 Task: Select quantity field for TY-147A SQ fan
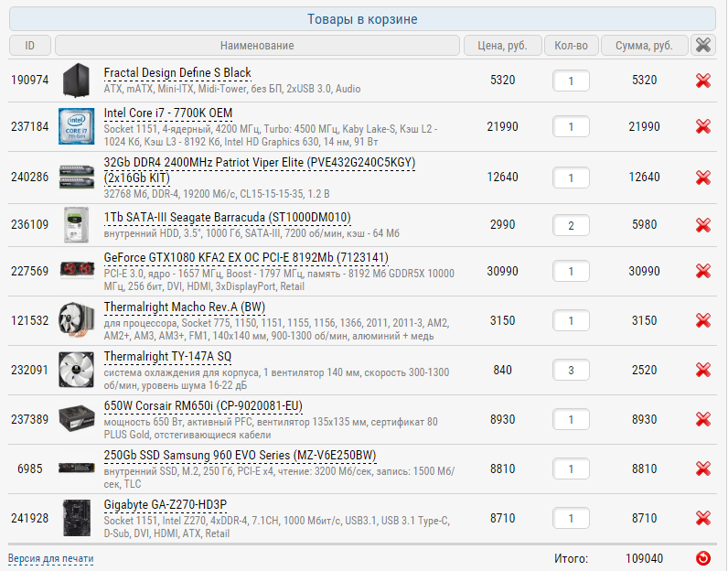(571, 370)
